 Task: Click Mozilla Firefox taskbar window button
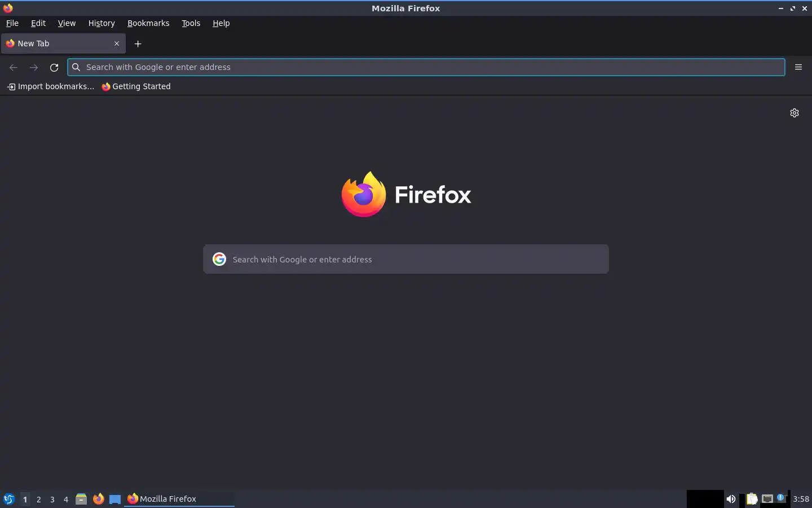tap(179, 499)
